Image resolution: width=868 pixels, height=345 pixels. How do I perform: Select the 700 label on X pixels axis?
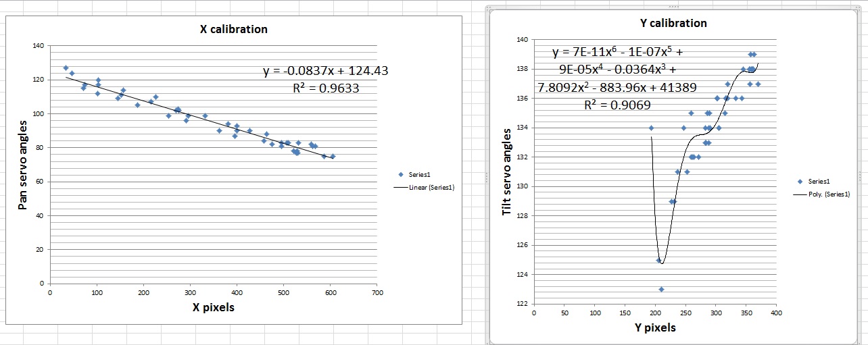coord(377,292)
